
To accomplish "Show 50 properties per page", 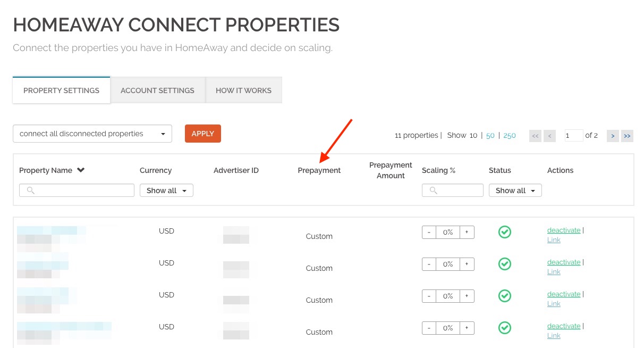I will [x=490, y=136].
